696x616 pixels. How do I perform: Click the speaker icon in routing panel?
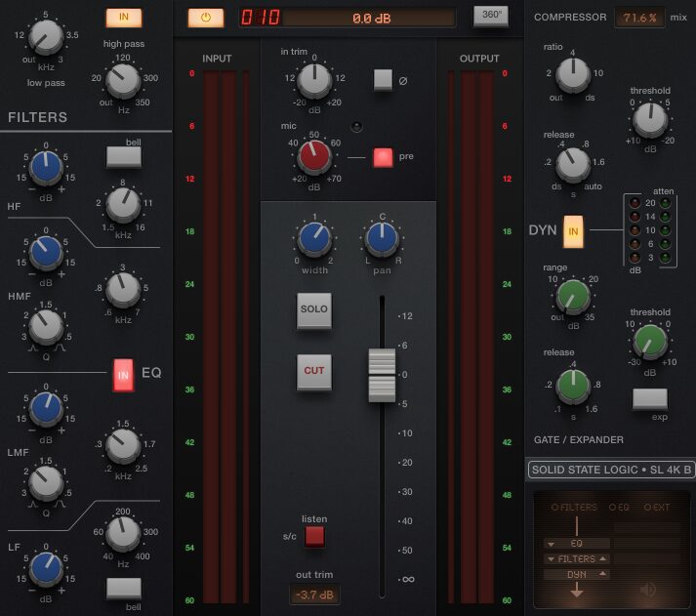(x=646, y=589)
